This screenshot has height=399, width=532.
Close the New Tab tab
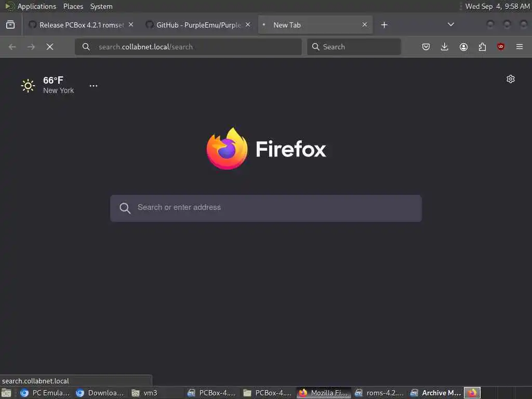(x=364, y=25)
